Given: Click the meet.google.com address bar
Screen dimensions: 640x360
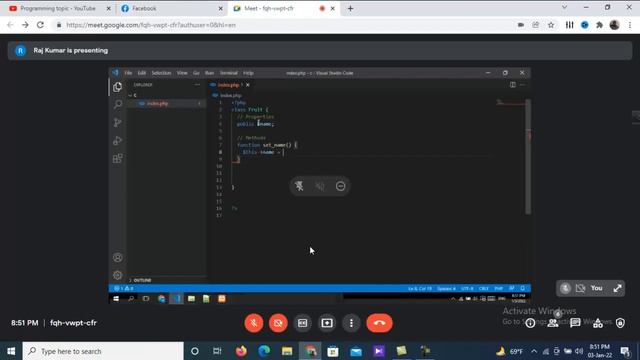Looking at the screenshot, I should 286,25.
